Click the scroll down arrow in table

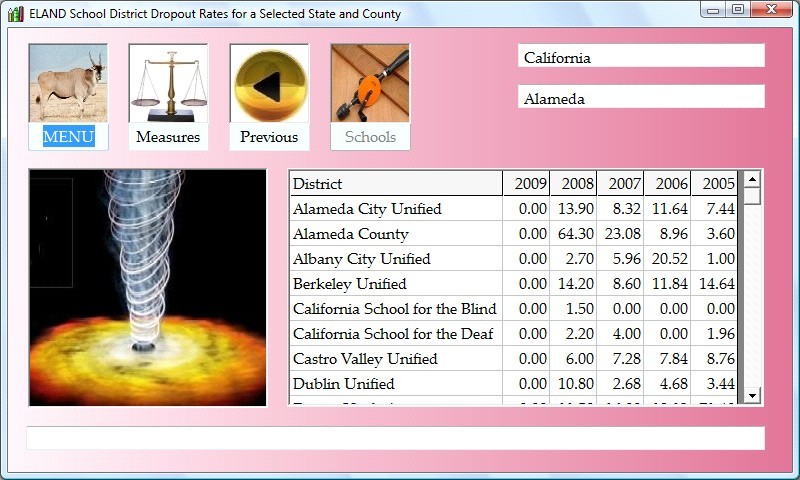click(752, 395)
